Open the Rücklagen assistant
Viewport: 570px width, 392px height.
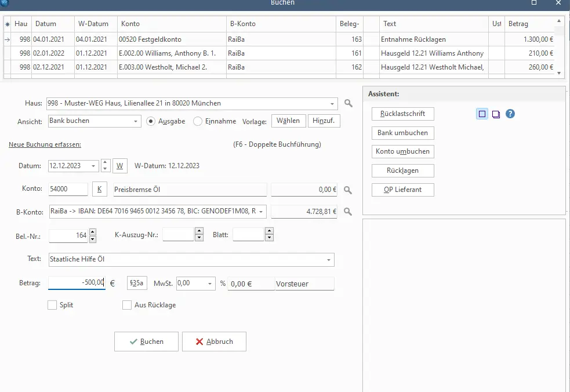[x=403, y=170]
